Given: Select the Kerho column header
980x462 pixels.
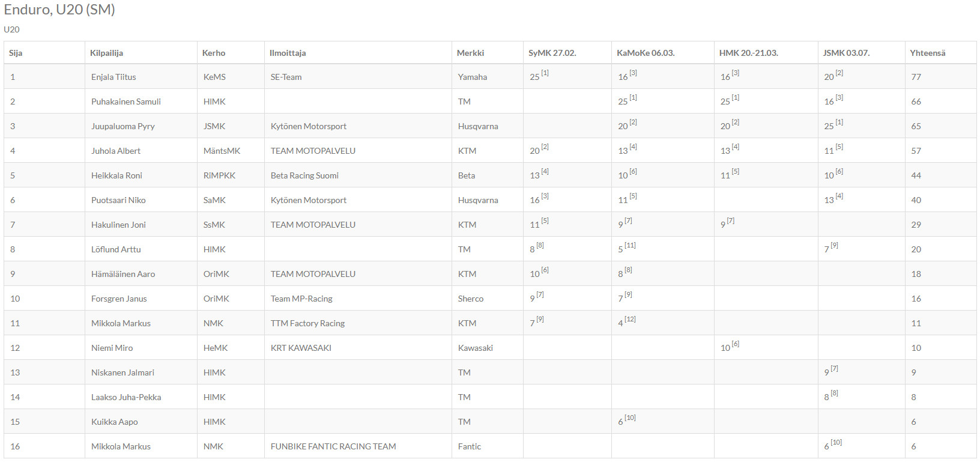Looking at the screenshot, I should click(214, 53).
